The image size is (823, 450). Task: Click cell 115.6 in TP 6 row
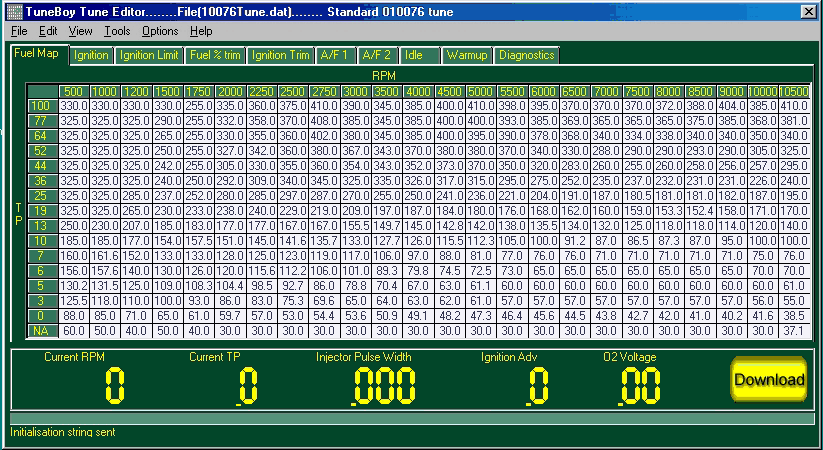[262, 271]
